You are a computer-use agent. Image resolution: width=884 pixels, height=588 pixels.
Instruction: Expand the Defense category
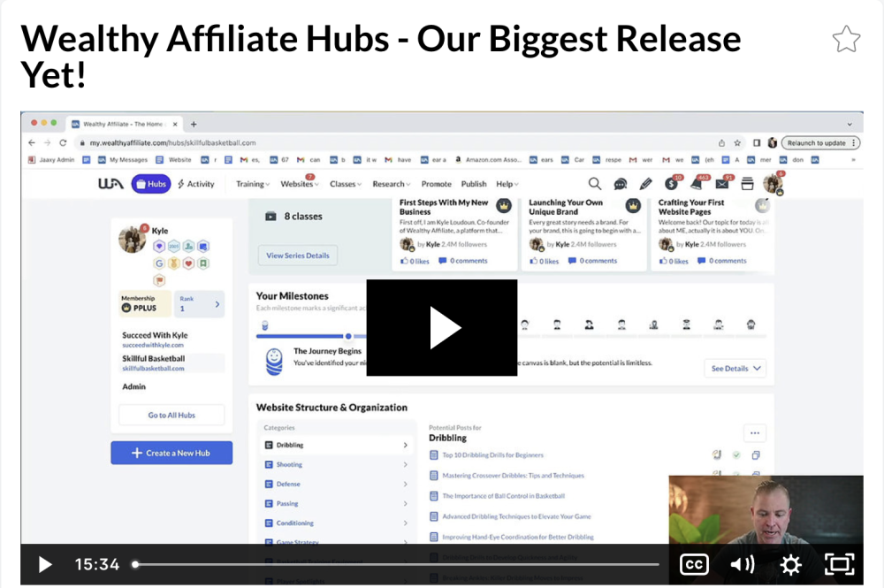pyautogui.click(x=336, y=484)
